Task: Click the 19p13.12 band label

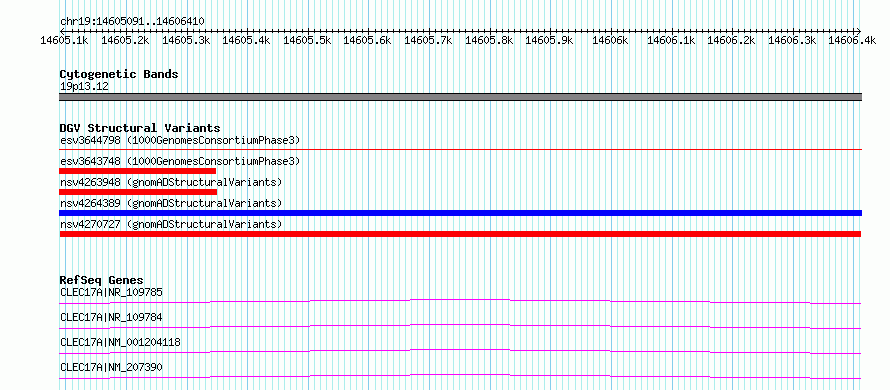Action: (84, 87)
